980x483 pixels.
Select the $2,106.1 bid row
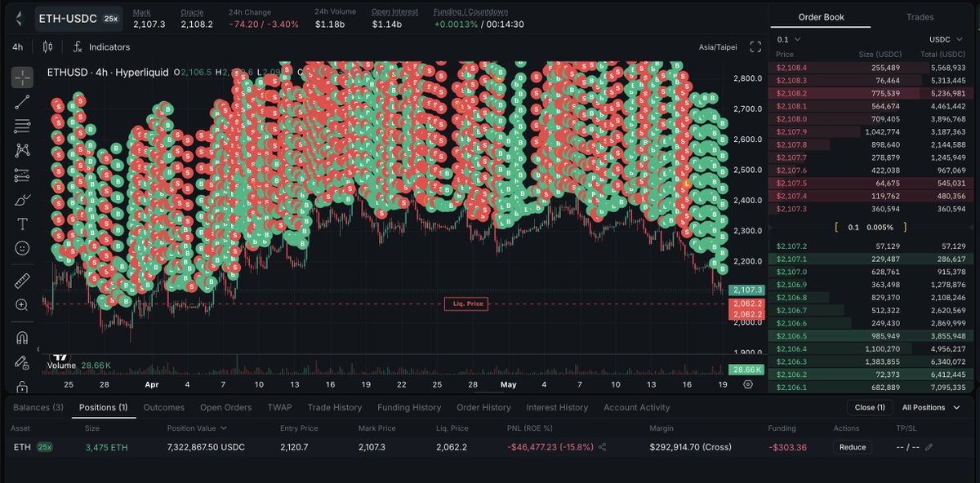pos(871,387)
